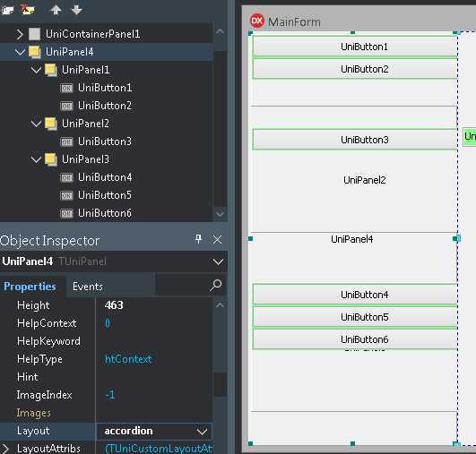Collapse the UniPanel2 tree node
The image size is (476, 454).
(36, 124)
